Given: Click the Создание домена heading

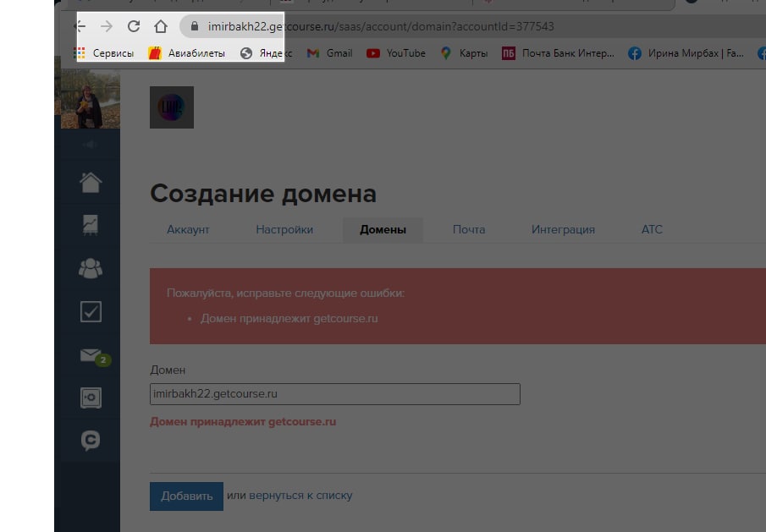Looking at the screenshot, I should tap(263, 194).
